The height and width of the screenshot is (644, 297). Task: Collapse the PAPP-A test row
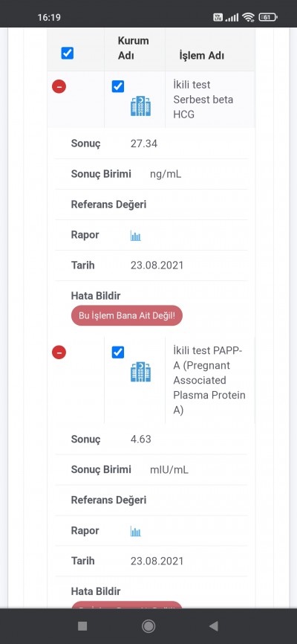coord(59,352)
